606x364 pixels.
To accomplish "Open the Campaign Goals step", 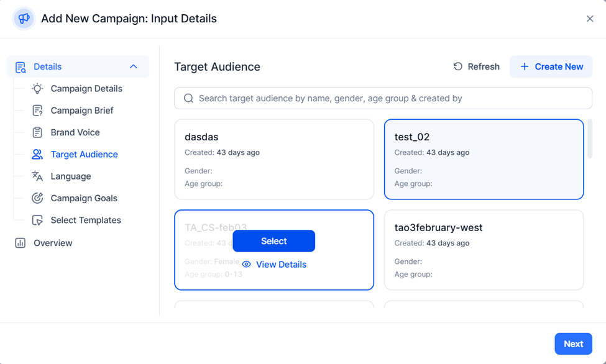I will [x=84, y=198].
